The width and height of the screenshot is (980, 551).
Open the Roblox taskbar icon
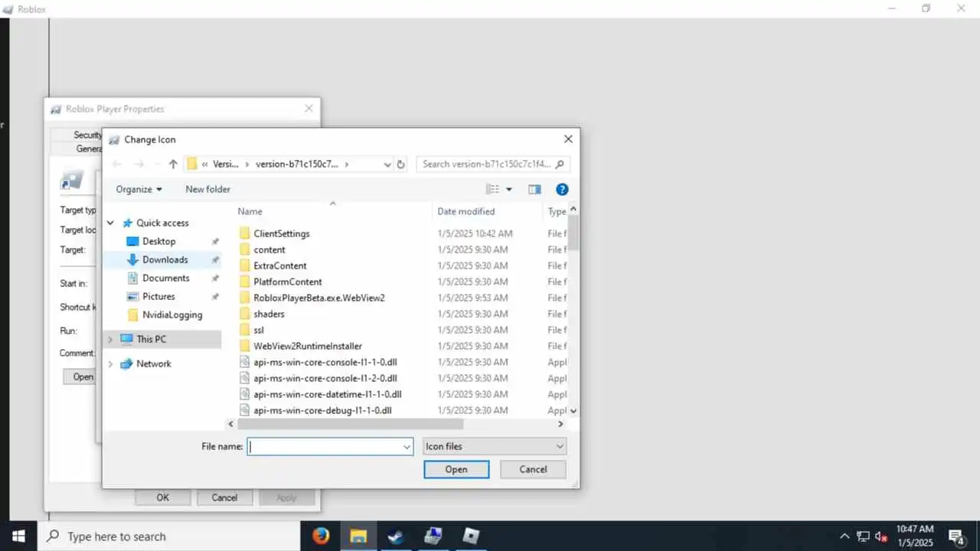471,536
